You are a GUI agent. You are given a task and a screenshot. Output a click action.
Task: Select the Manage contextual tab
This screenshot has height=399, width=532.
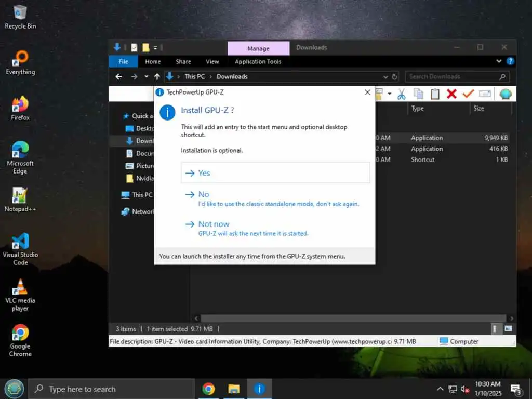pos(259,48)
